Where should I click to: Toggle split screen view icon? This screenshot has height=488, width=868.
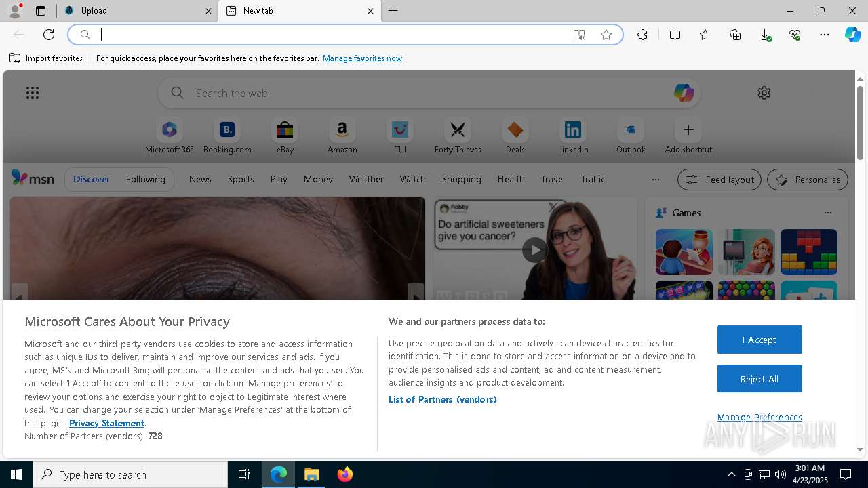point(675,35)
